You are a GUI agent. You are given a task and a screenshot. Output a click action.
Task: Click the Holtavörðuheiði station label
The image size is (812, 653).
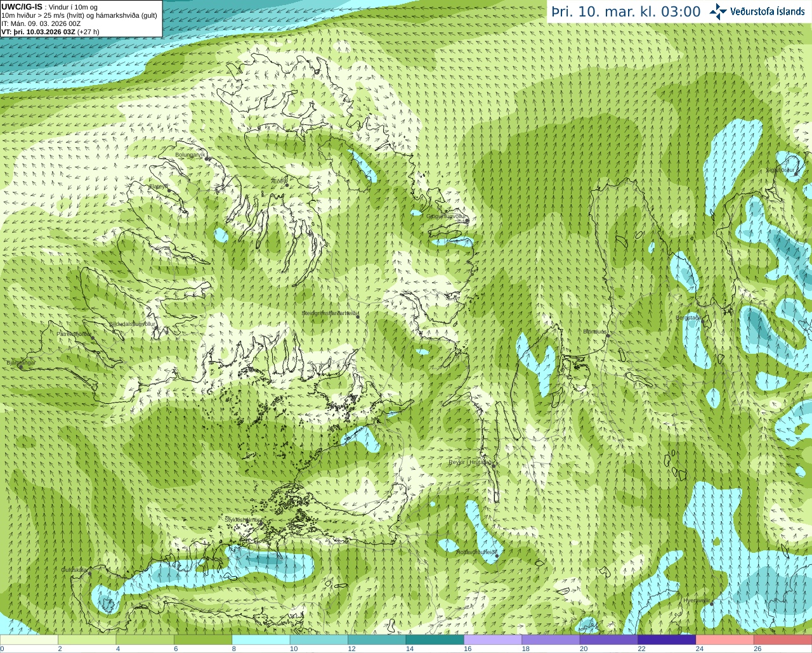tap(476, 552)
